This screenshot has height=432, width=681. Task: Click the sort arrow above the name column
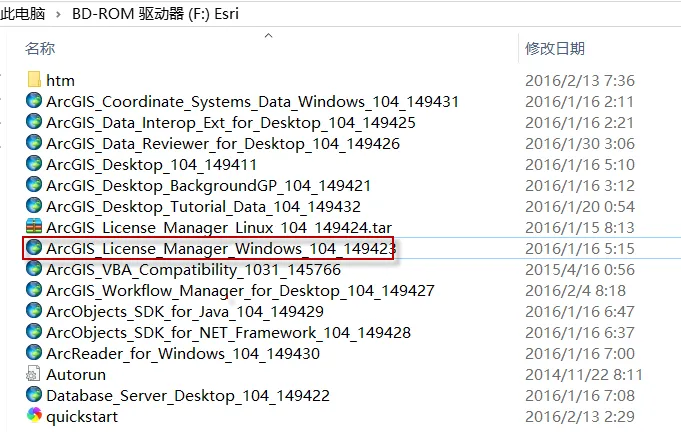pos(267,35)
